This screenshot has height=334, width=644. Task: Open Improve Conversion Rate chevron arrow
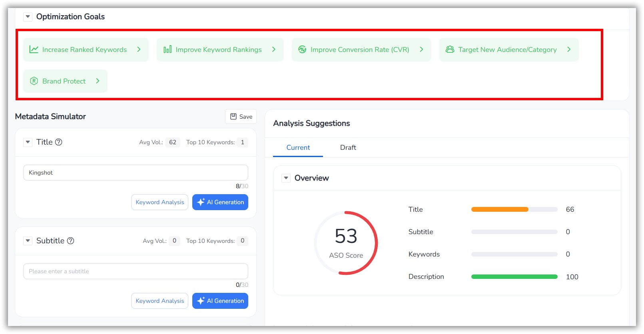[421, 50]
